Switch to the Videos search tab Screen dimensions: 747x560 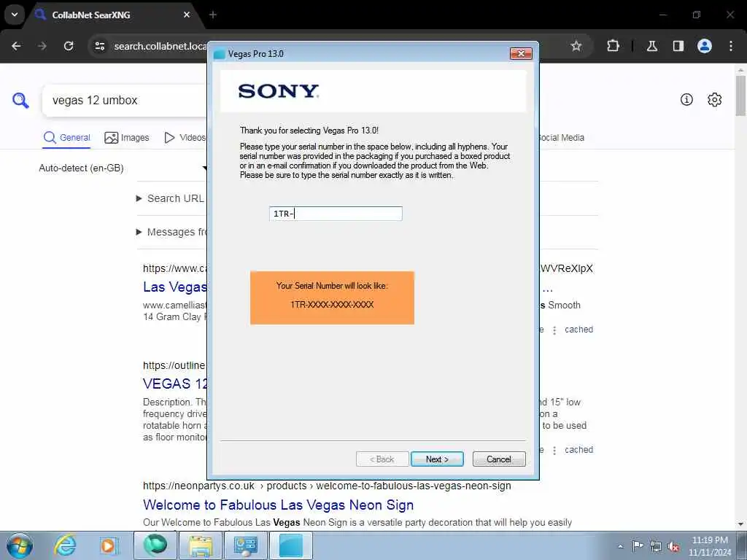pyautogui.click(x=185, y=138)
